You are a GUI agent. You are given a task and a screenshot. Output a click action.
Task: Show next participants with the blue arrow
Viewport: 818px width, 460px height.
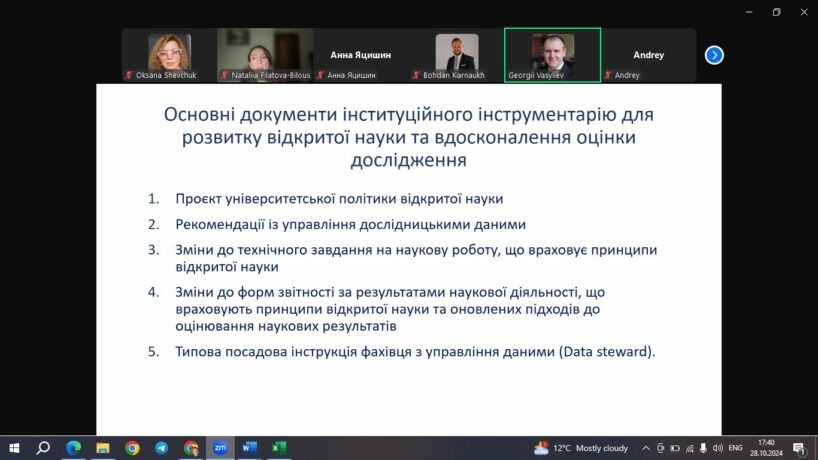click(714, 55)
